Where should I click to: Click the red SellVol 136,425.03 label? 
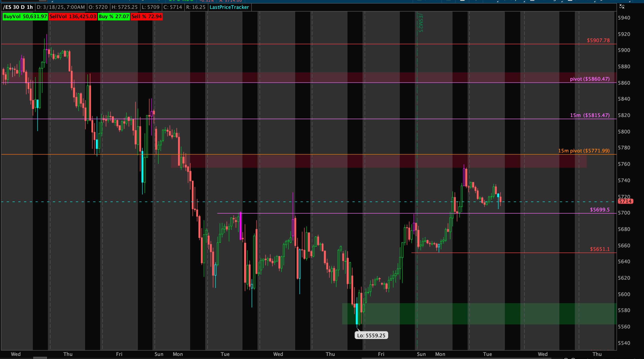click(73, 16)
